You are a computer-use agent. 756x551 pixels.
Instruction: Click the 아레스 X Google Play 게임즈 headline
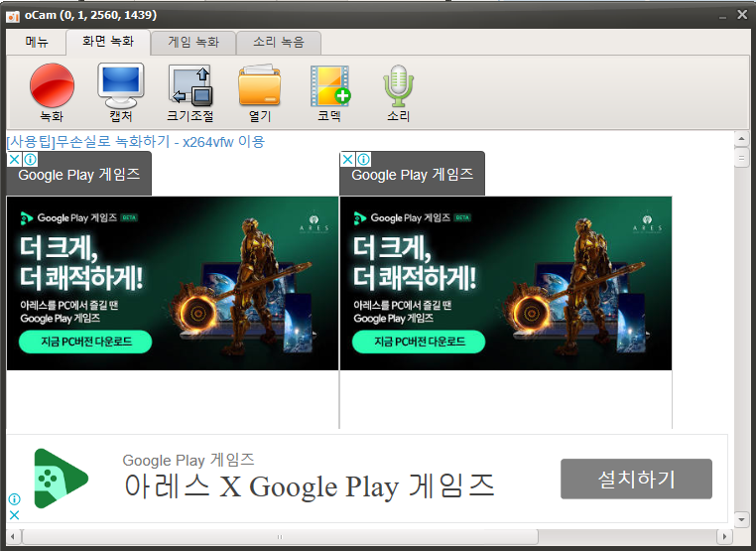[310, 485]
